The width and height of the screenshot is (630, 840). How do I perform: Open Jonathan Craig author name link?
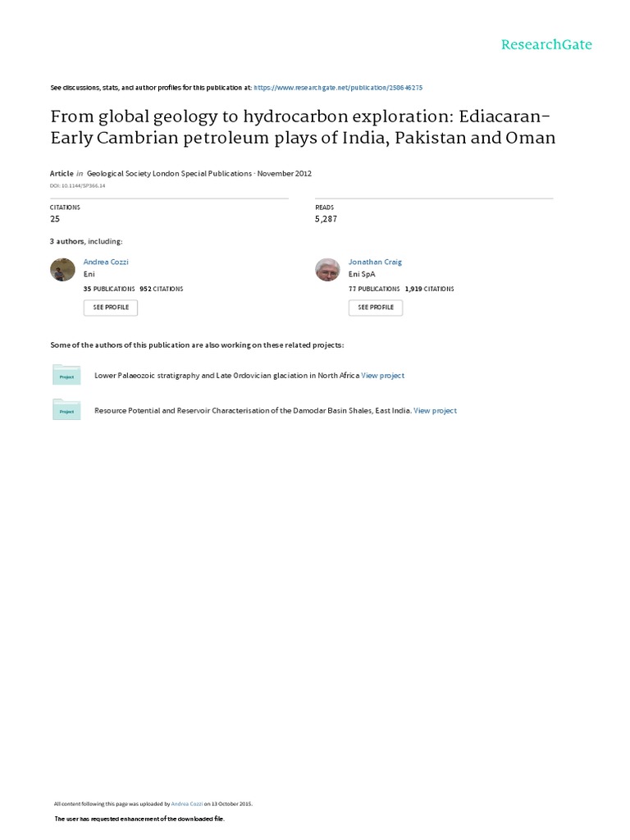[375, 262]
